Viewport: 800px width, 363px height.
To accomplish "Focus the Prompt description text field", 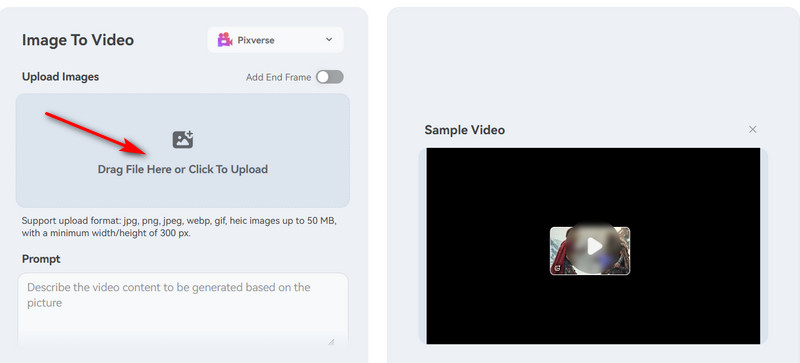I will coord(183,309).
